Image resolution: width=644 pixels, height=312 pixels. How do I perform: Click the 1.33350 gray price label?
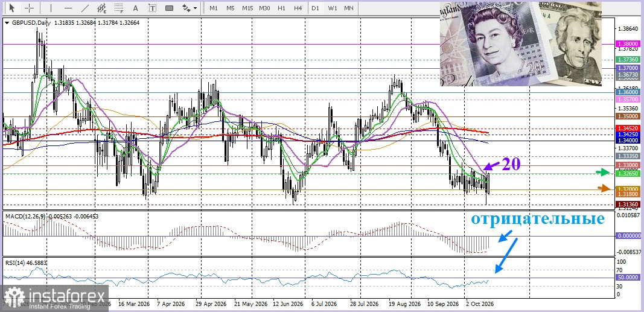(x=628, y=156)
